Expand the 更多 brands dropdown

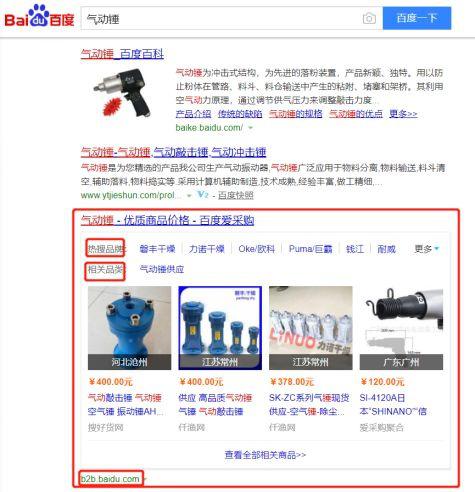(426, 249)
